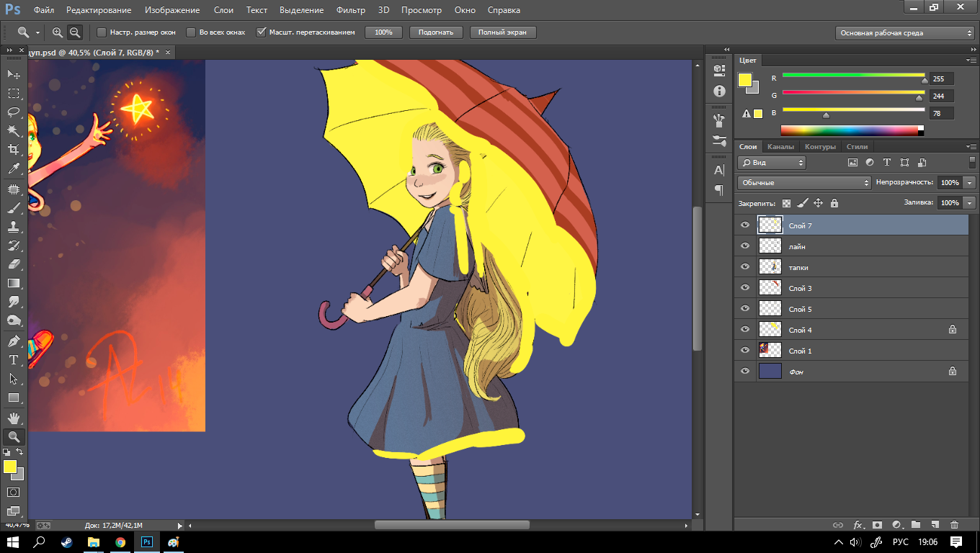Viewport: 980px width, 553px height.
Task: Click the foreground color swatch in Color panel
Action: click(745, 80)
